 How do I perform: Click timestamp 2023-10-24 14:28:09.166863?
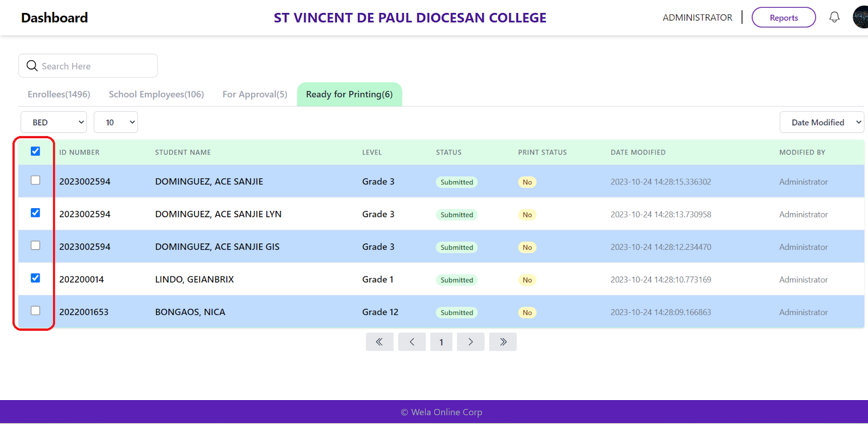pos(661,312)
